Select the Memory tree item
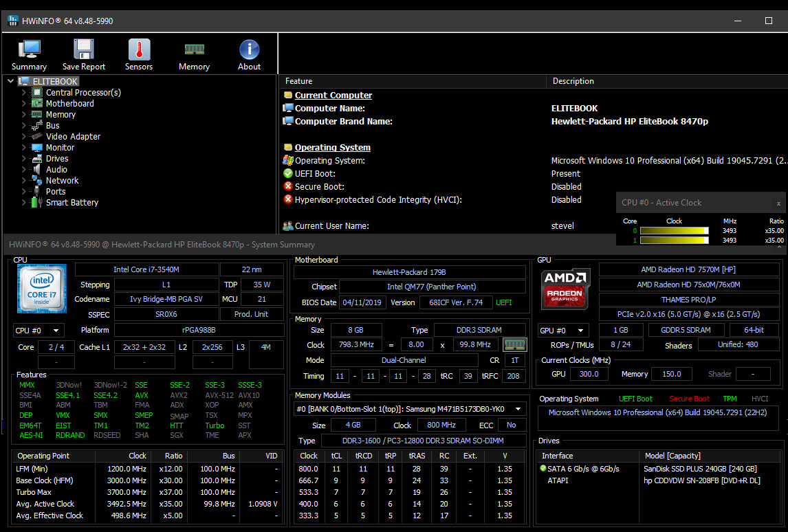Viewport: 788px width, 532px height. (x=61, y=115)
